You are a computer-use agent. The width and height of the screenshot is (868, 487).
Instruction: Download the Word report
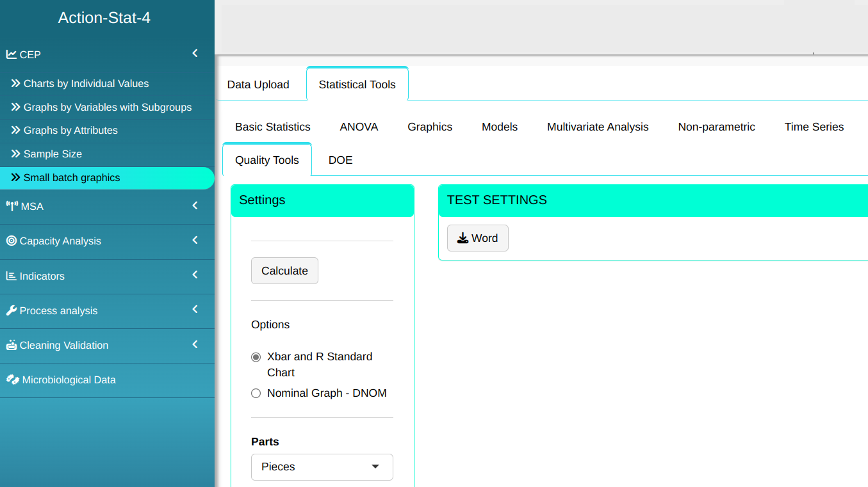pos(477,238)
